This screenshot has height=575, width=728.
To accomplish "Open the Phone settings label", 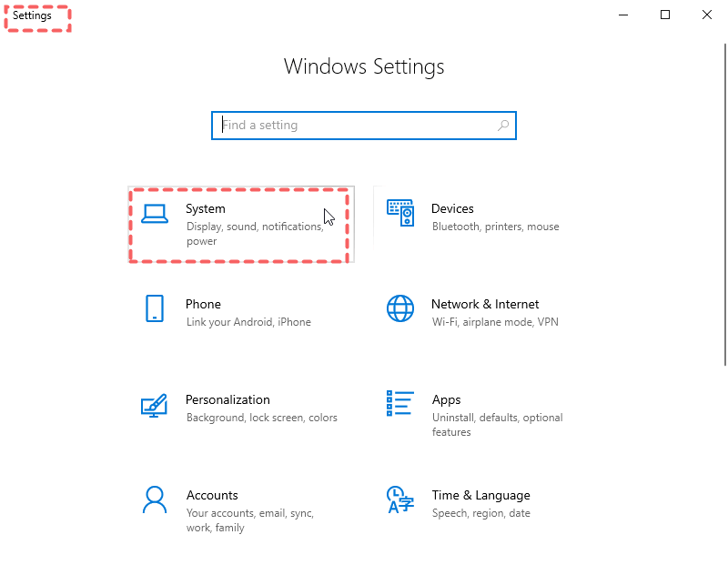I will (203, 304).
